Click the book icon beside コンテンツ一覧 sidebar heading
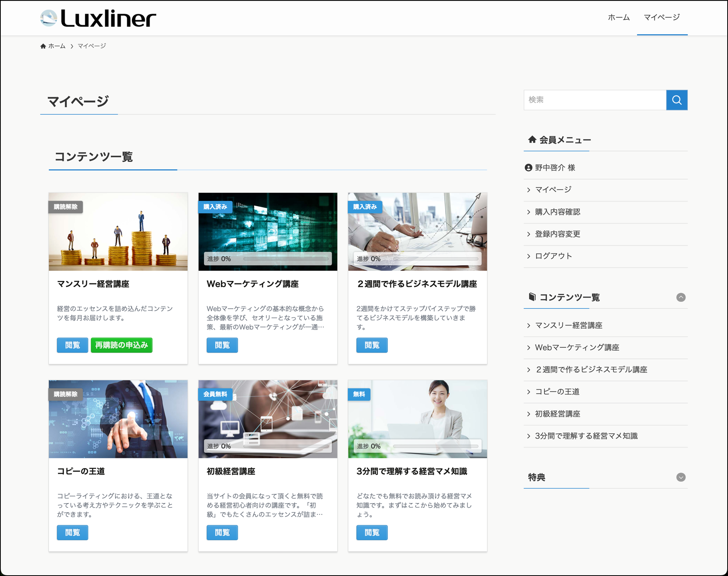This screenshot has height=576, width=728. pyautogui.click(x=532, y=297)
